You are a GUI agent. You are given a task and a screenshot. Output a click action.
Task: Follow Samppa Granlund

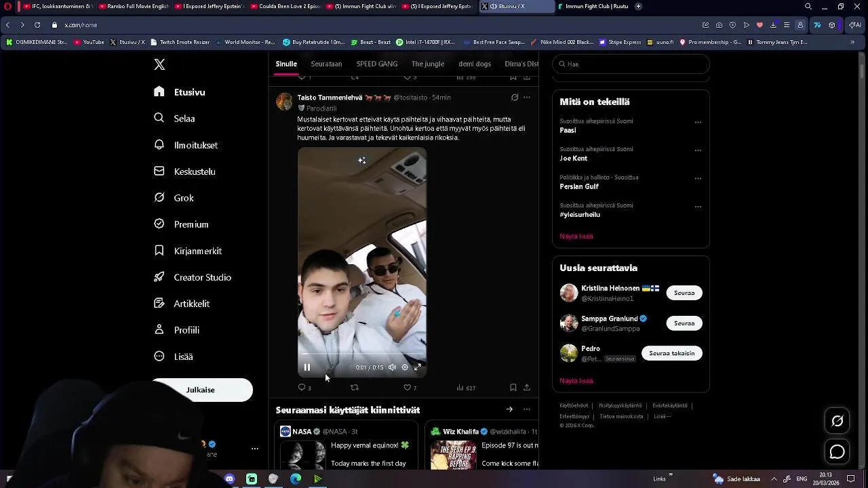[684, 323]
